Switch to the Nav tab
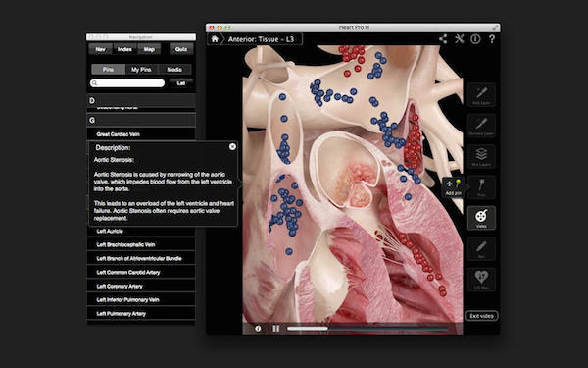 [x=101, y=49]
